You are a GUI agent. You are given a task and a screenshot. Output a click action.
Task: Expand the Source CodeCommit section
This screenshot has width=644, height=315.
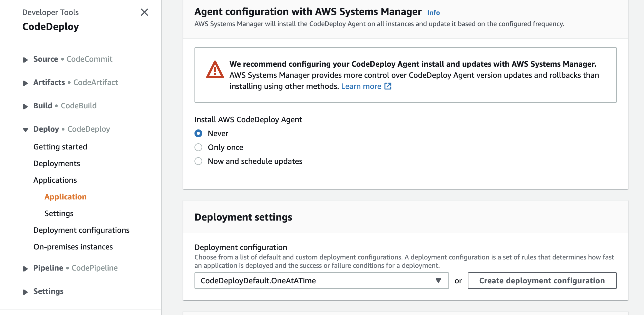click(26, 60)
